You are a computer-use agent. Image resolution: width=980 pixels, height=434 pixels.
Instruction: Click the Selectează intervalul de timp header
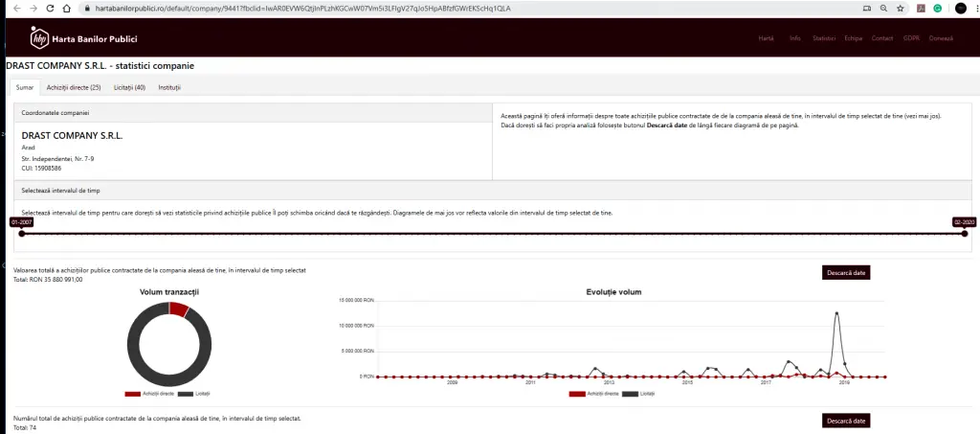coord(60,190)
